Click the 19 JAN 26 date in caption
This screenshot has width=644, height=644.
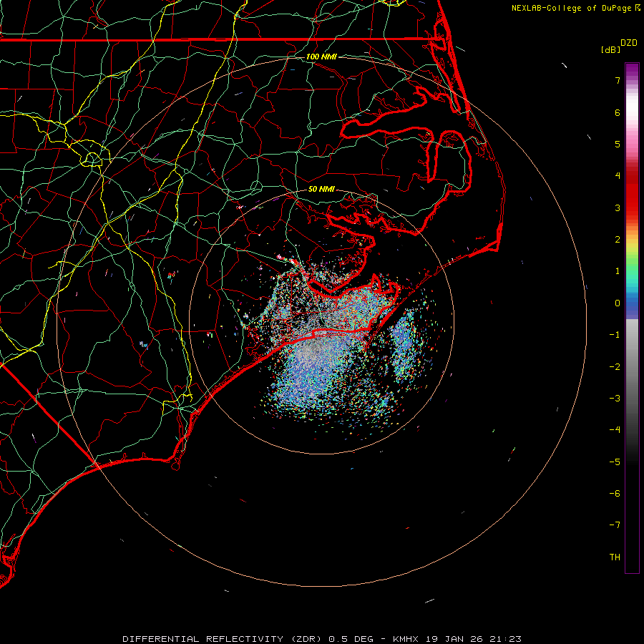pyautogui.click(x=454, y=639)
